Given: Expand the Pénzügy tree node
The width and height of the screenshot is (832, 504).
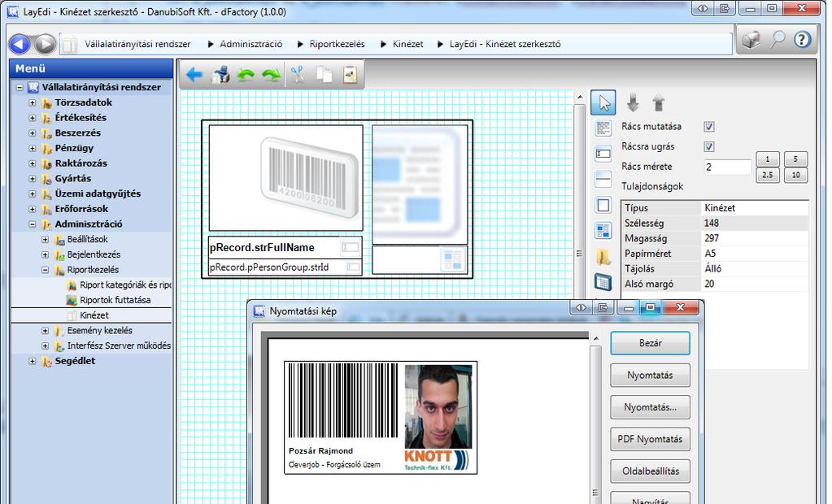Looking at the screenshot, I should coord(33,149).
